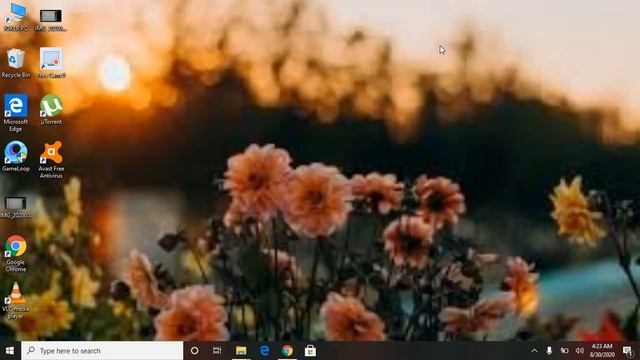The image size is (640, 360).
Task: Select the Recycle Bin icon
Action: (16, 63)
